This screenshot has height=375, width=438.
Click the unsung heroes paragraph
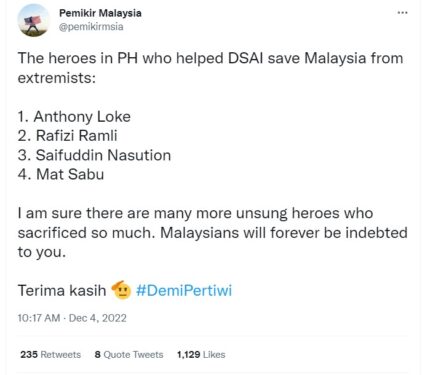[213, 233]
